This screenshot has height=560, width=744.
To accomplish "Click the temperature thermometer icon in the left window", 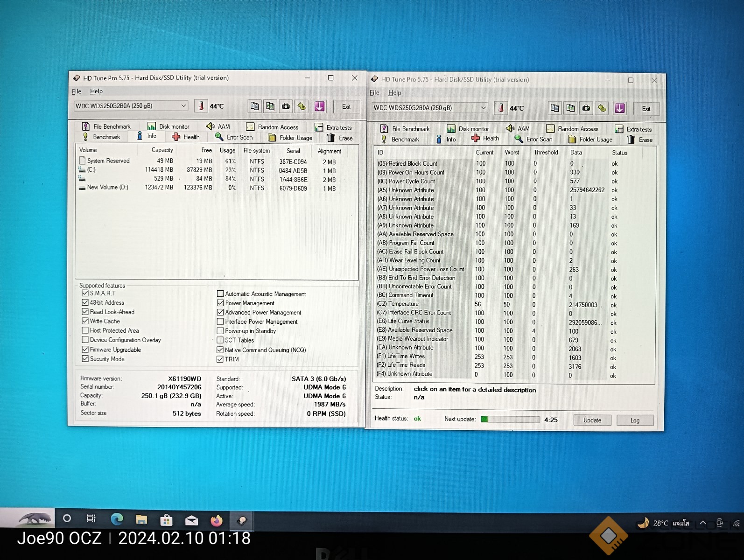I will click(201, 106).
